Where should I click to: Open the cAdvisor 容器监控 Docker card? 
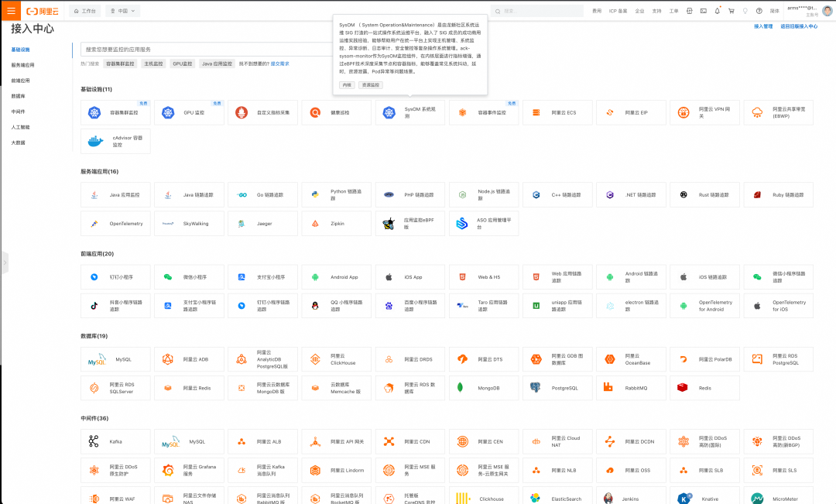pyautogui.click(x=115, y=142)
